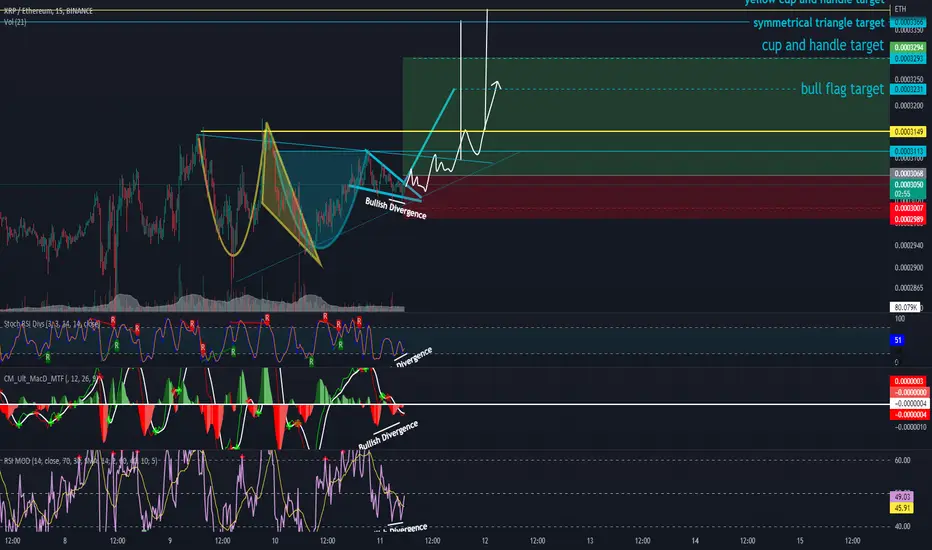Click the yellow 0.0003149 price label
This screenshot has height=550, width=932.
(908, 131)
